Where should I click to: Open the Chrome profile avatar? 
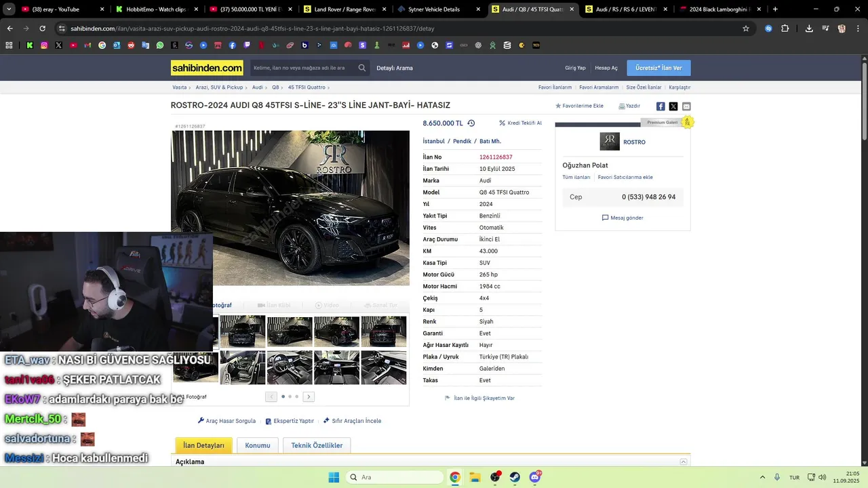(x=842, y=28)
